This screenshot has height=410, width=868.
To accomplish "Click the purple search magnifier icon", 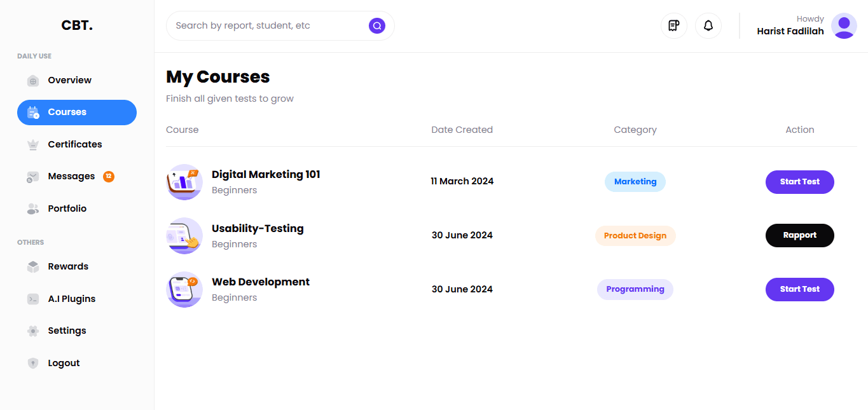I will [x=377, y=26].
